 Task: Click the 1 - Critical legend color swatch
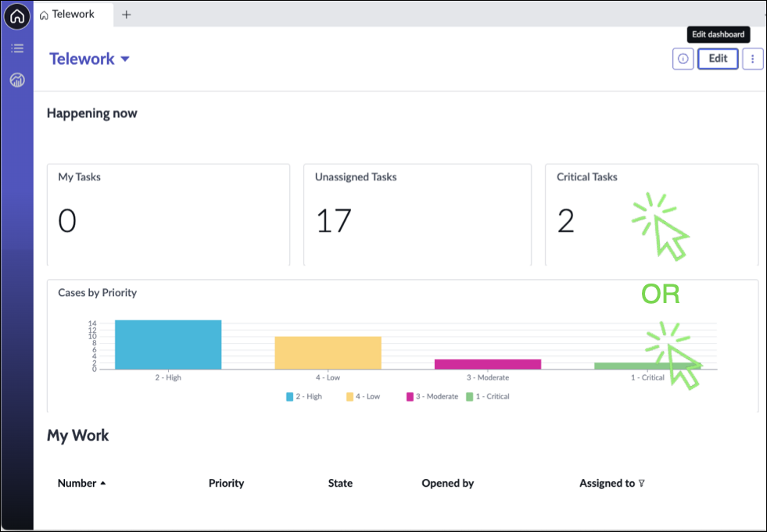coord(469,397)
